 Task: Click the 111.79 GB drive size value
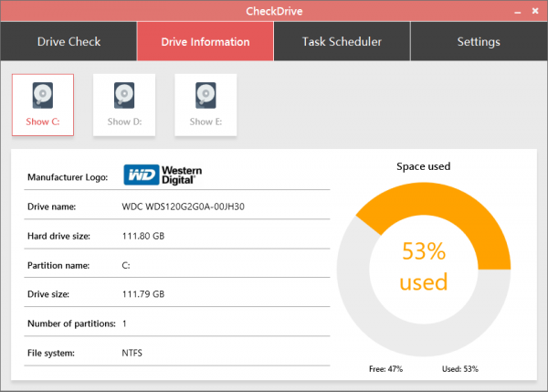click(142, 294)
